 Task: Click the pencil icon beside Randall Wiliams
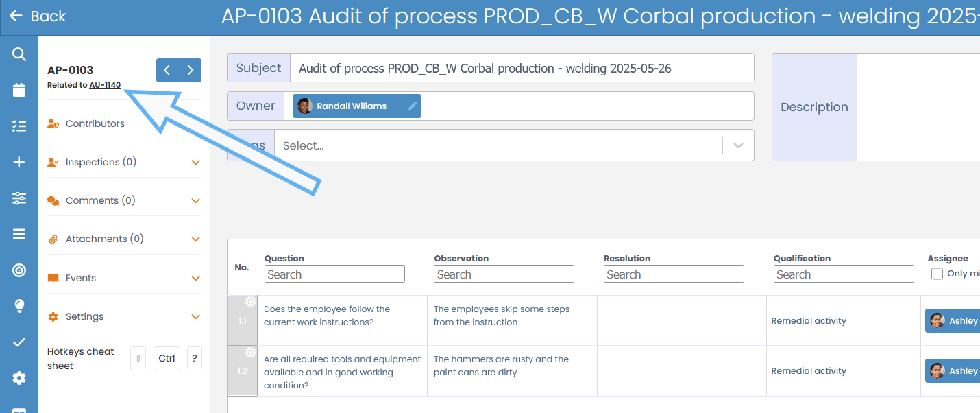(x=412, y=106)
